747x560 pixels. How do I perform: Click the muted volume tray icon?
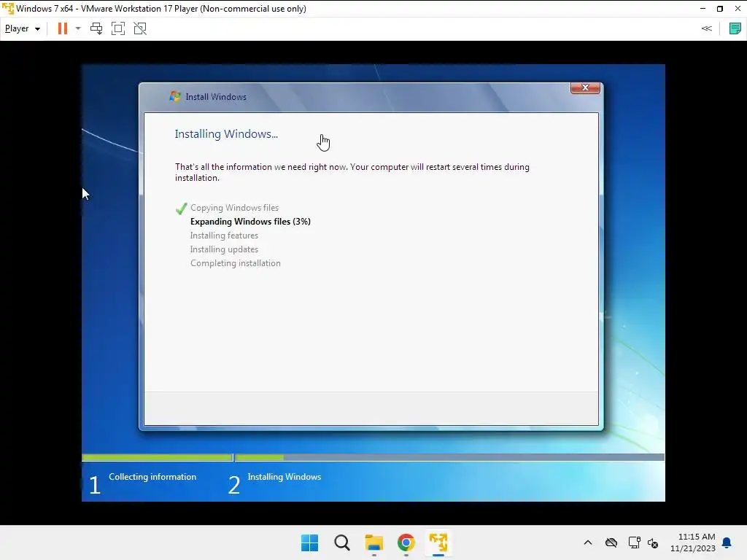pyautogui.click(x=653, y=542)
